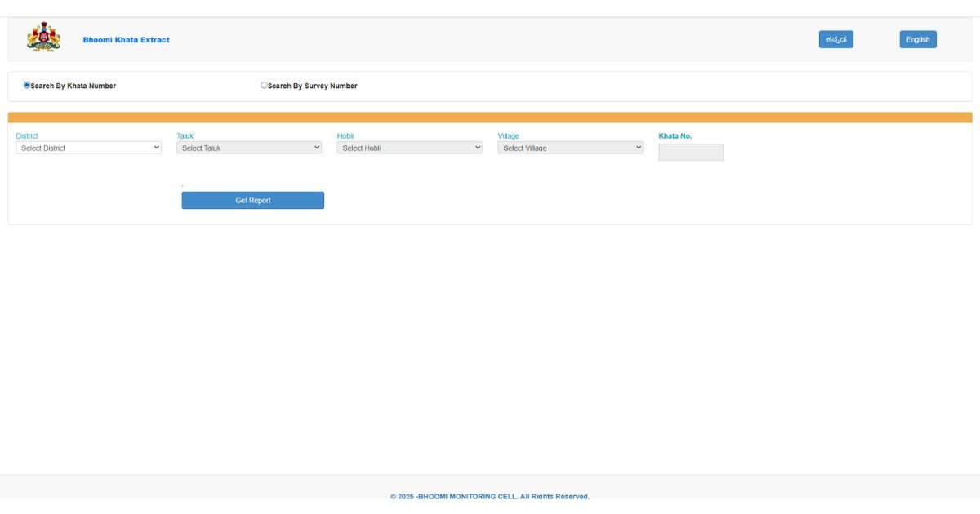Click the Village field label
Screen dimensions: 980x514
(x=509, y=136)
